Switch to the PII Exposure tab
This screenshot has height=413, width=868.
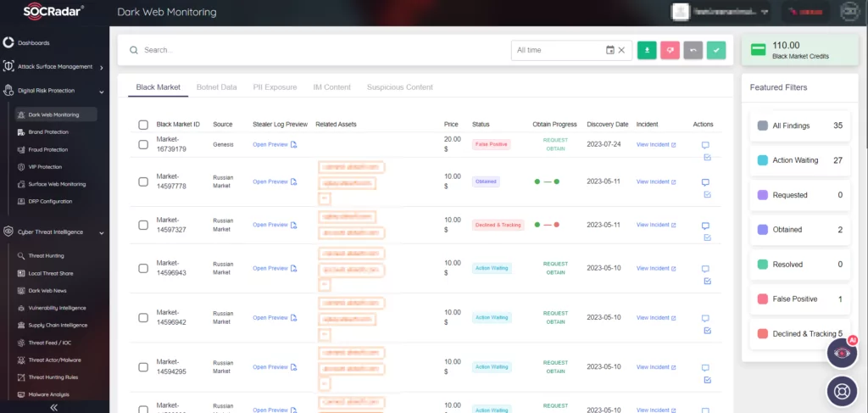(275, 87)
